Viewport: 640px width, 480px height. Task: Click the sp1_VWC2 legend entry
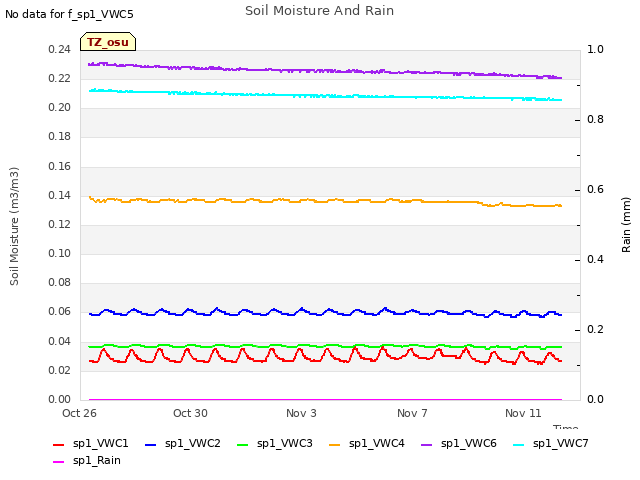tap(182, 444)
